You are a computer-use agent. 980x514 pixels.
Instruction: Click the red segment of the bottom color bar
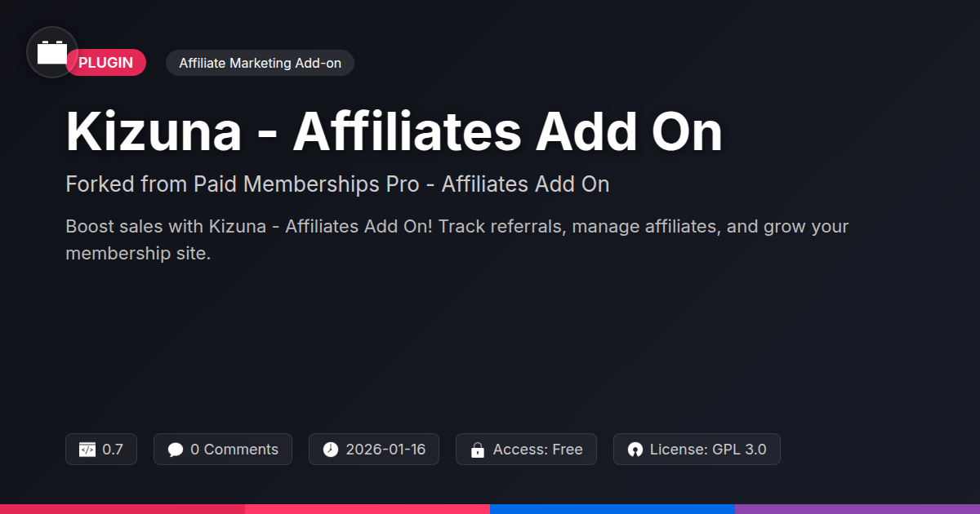click(x=122, y=509)
